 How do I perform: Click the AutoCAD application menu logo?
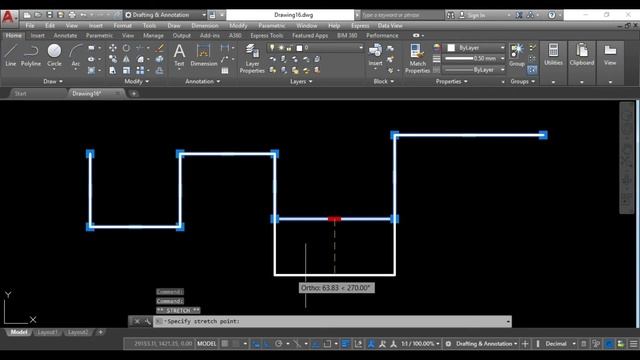8,17
